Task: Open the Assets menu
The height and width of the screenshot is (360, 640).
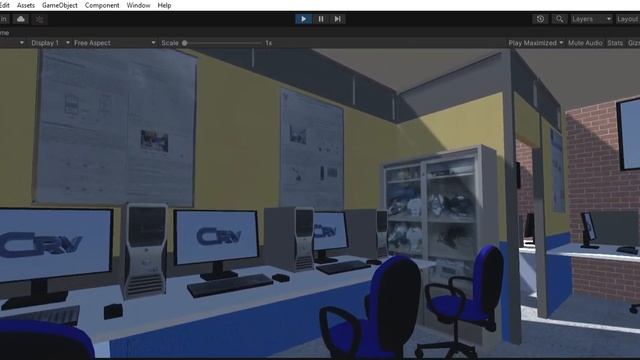Action: pos(26,5)
